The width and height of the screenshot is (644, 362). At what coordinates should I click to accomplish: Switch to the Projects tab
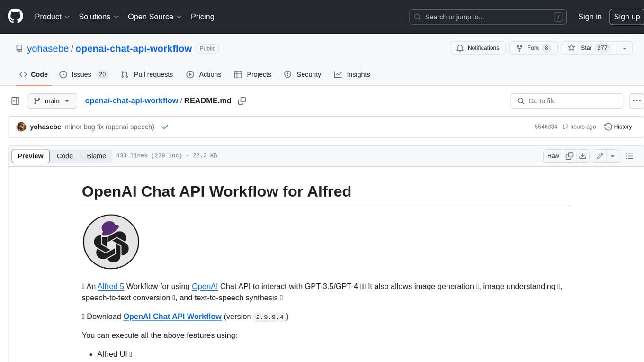pos(252,74)
